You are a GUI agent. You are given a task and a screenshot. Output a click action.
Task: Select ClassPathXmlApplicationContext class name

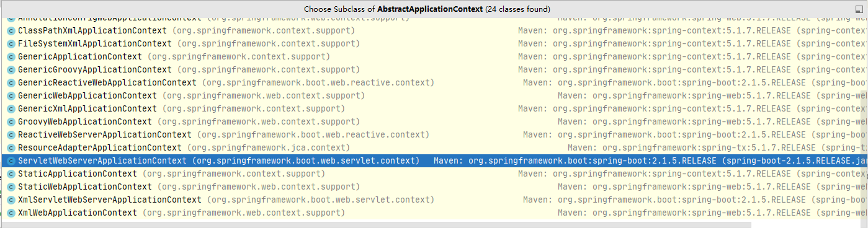[92, 30]
